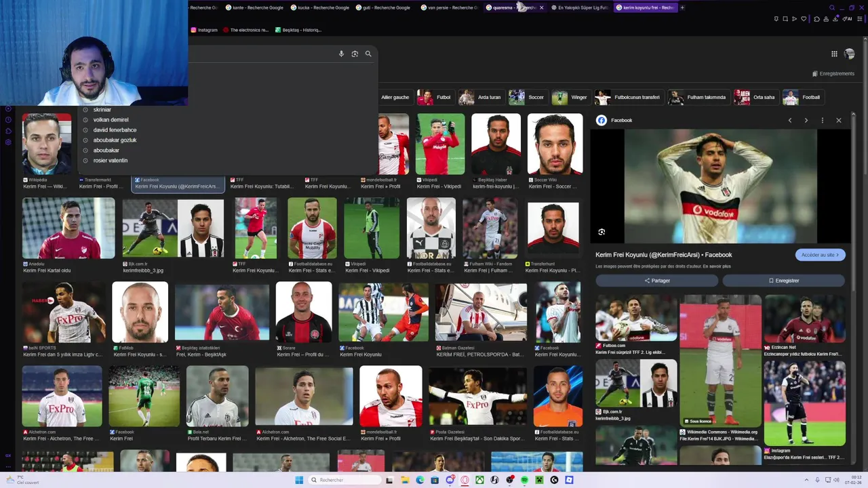Image resolution: width=868 pixels, height=488 pixels.
Task: Open Profil Terbaru Kerim Frei thumbnail
Action: (x=217, y=396)
